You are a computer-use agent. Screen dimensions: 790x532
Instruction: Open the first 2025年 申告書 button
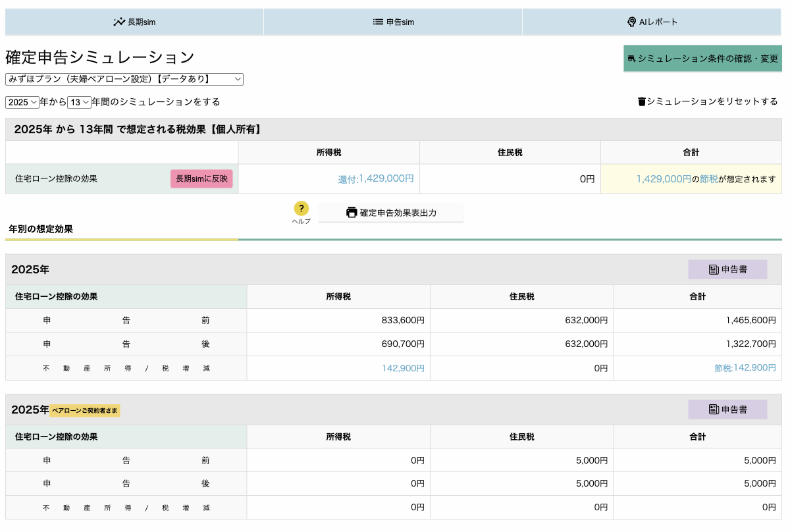click(727, 269)
